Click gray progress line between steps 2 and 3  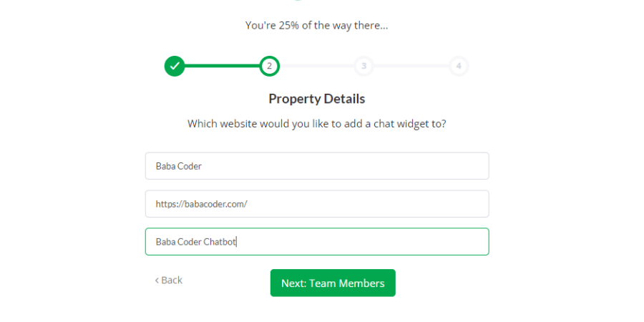click(317, 66)
